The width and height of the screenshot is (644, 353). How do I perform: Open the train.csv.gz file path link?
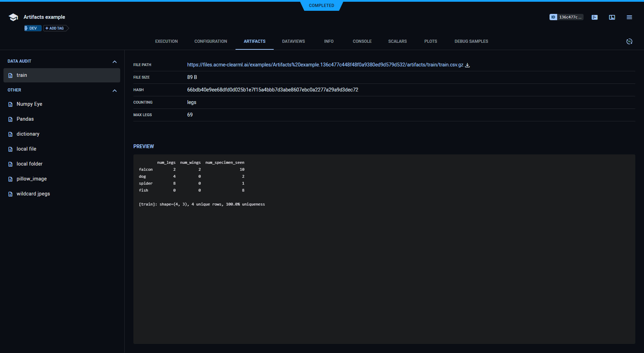tap(325, 65)
